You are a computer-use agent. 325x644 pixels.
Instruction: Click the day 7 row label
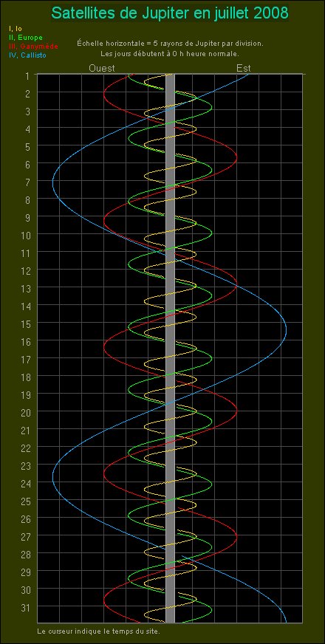27,181
